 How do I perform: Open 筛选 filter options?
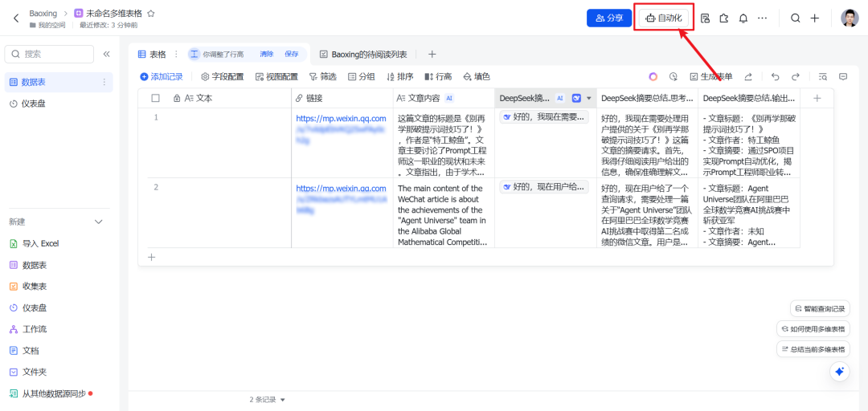click(323, 77)
